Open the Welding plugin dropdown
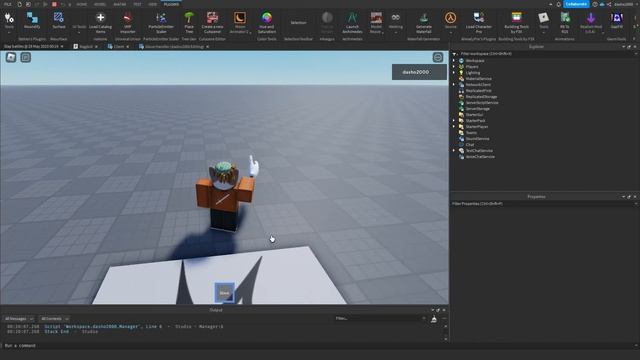The width and height of the screenshot is (640, 360). tap(396, 22)
